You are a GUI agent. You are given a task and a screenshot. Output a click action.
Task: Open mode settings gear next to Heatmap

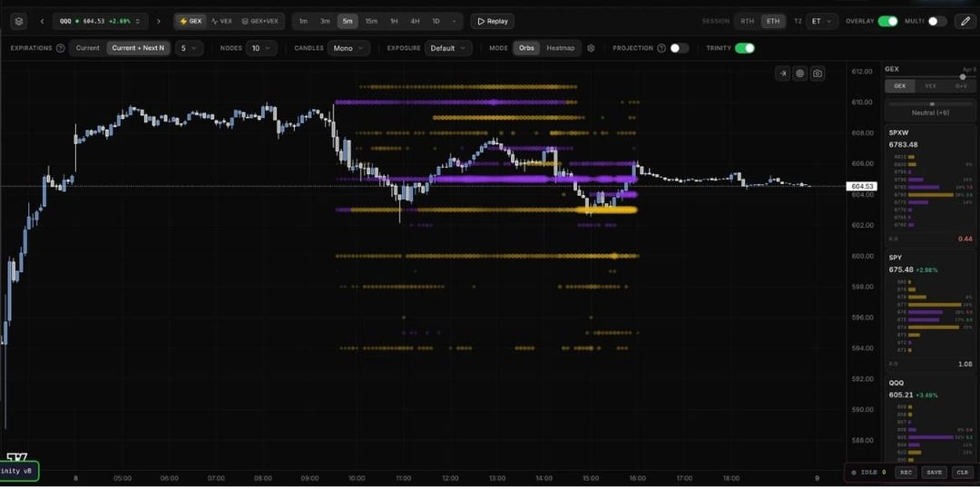point(591,48)
